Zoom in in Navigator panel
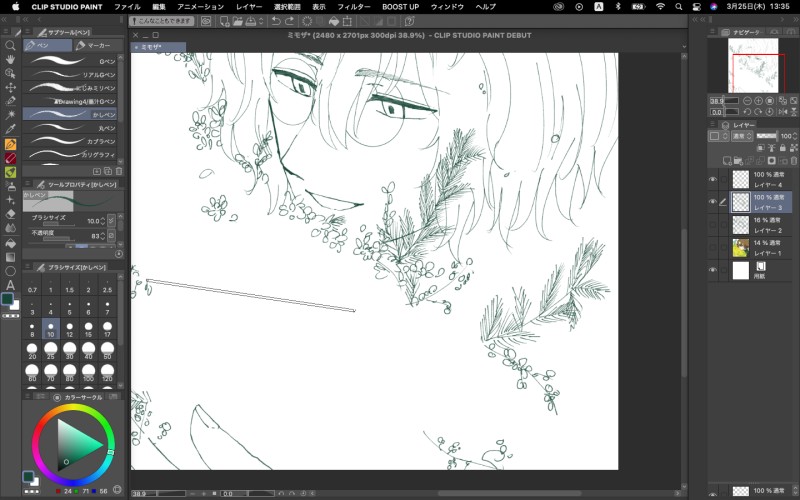This screenshot has height=500, width=800. point(759,101)
